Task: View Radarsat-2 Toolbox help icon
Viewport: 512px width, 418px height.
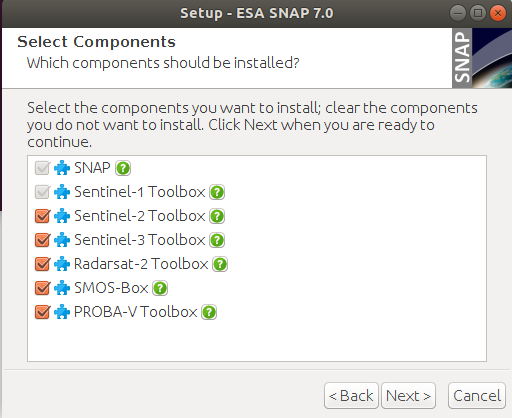Action: click(x=220, y=264)
